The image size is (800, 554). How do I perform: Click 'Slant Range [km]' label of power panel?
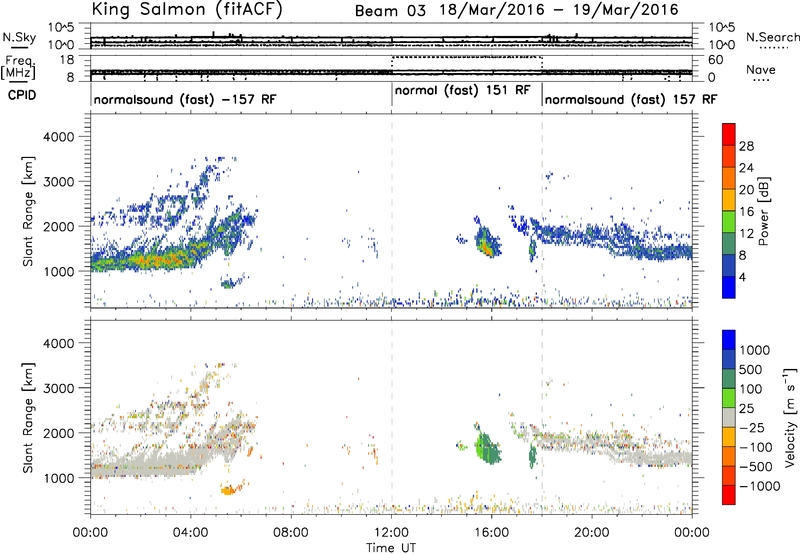click(x=28, y=211)
